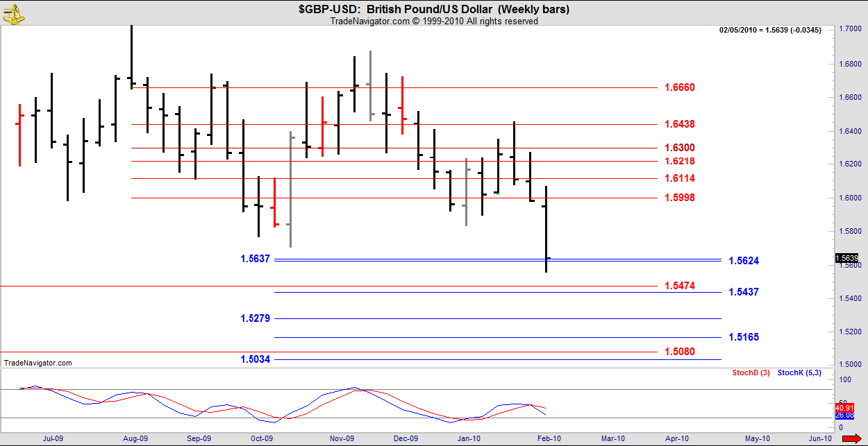This screenshot has width=868, height=446.
Task: Click the Nov-09 date on time axis
Action: (x=342, y=438)
